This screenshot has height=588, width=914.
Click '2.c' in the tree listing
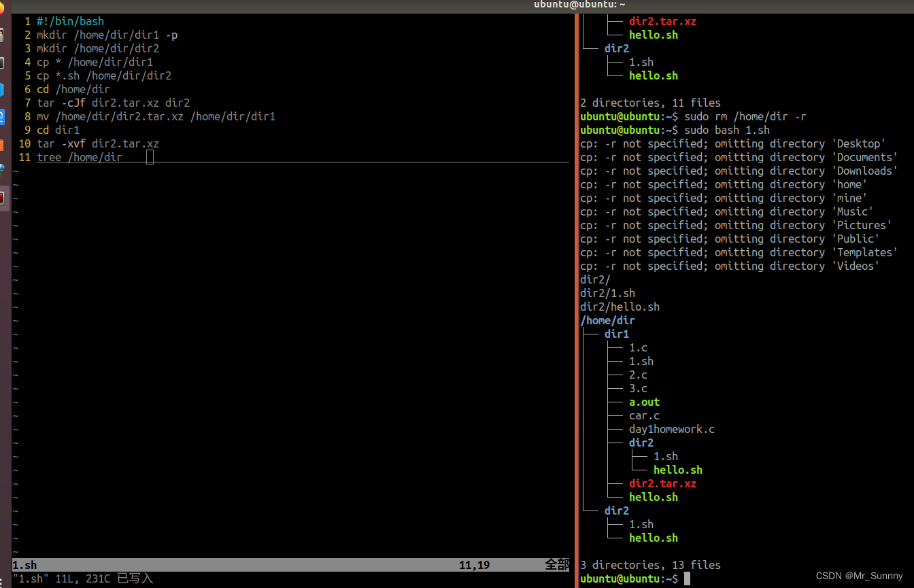[639, 375]
